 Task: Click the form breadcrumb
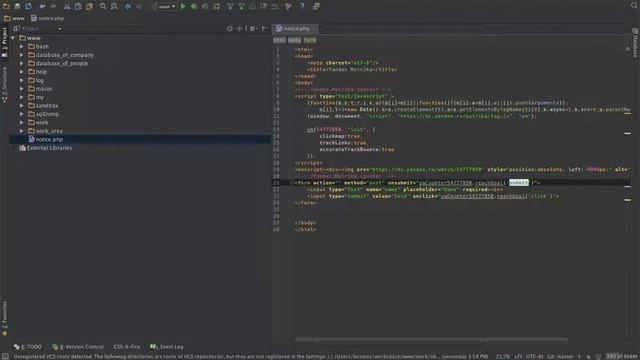click(309, 40)
